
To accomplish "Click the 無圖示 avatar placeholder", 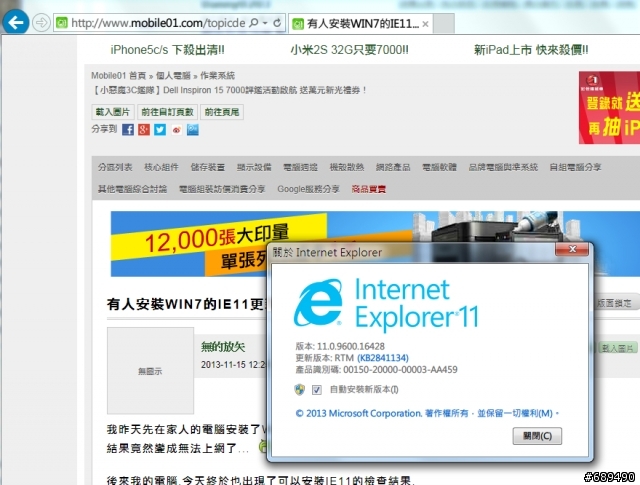I will [150, 371].
